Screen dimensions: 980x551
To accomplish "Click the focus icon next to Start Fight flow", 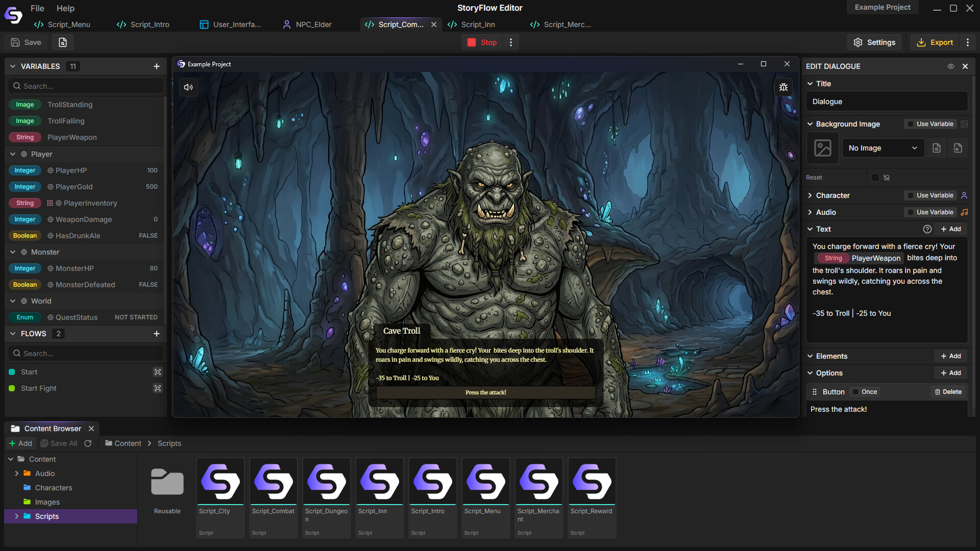I will [x=157, y=388].
